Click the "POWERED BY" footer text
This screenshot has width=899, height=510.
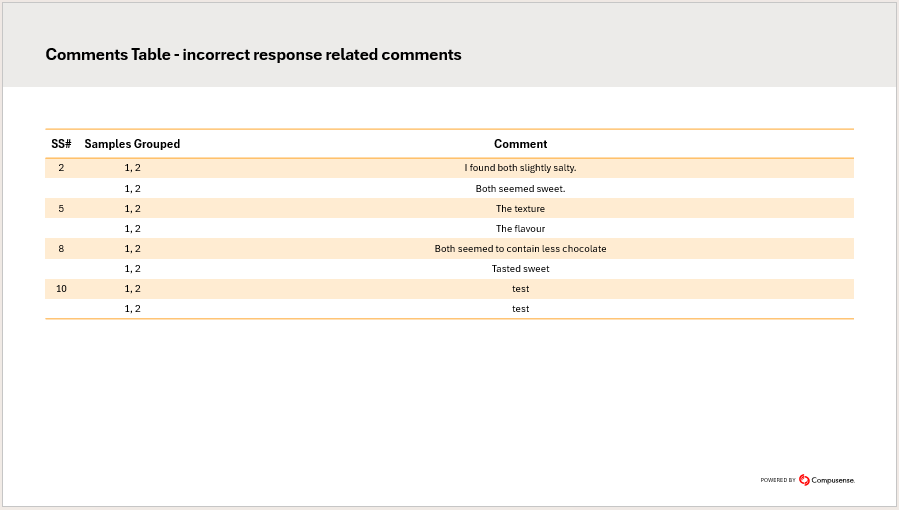click(x=778, y=481)
